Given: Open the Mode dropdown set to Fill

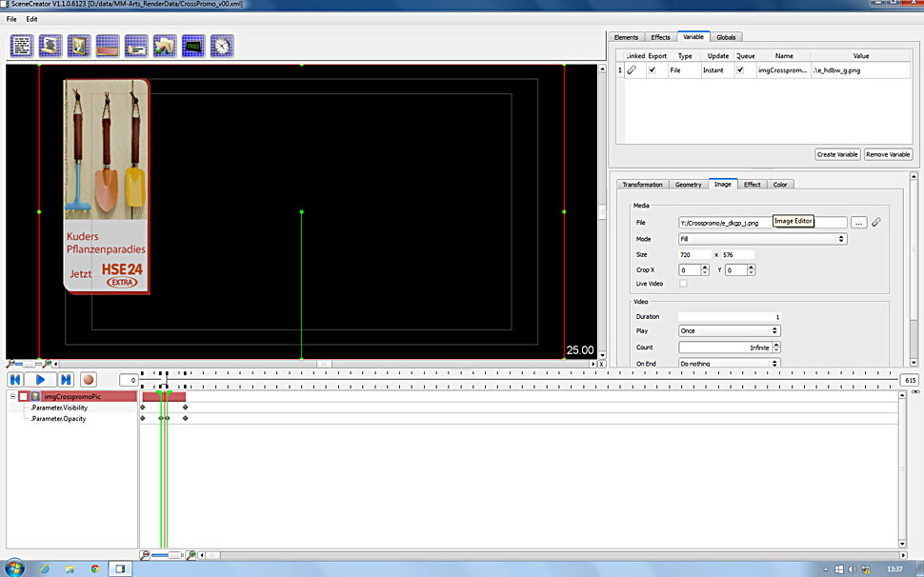Looking at the screenshot, I should click(762, 239).
